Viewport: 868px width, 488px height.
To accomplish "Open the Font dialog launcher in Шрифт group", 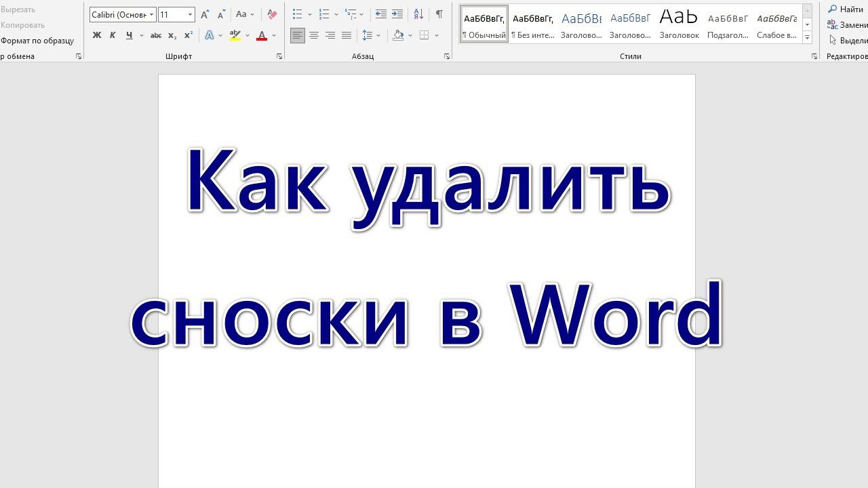I will tap(279, 56).
